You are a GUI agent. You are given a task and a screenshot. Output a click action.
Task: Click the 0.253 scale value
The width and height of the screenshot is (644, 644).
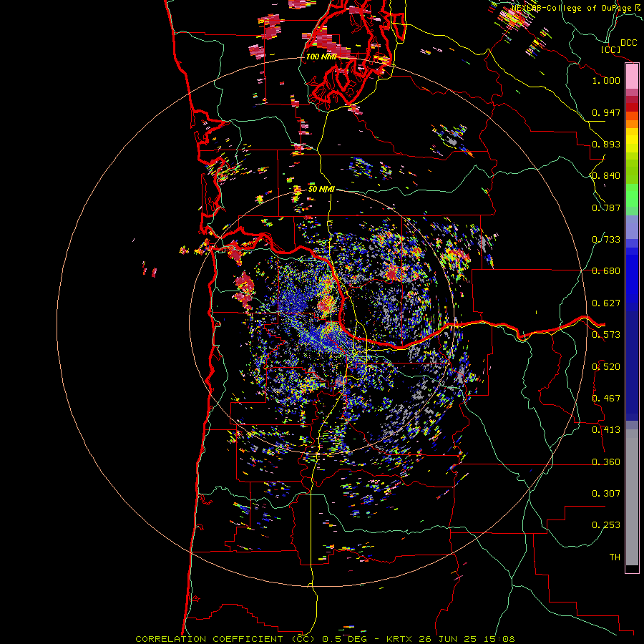pyautogui.click(x=606, y=525)
